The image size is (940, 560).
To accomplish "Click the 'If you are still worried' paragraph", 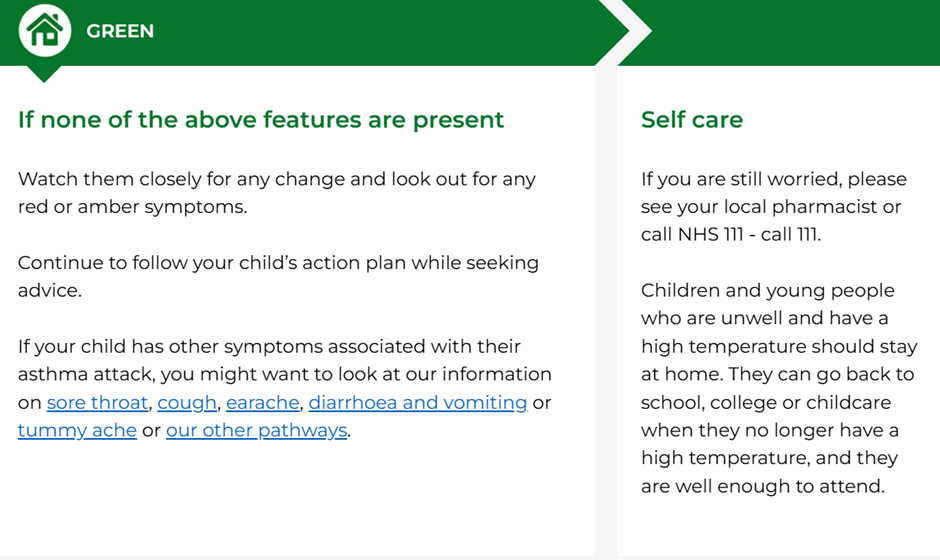I will (773, 180).
